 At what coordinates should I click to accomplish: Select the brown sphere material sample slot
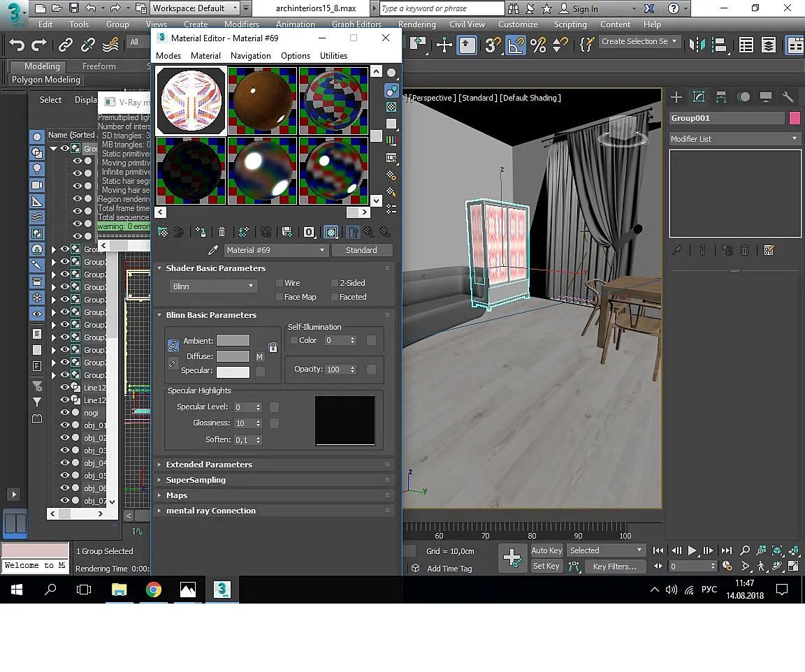262,101
